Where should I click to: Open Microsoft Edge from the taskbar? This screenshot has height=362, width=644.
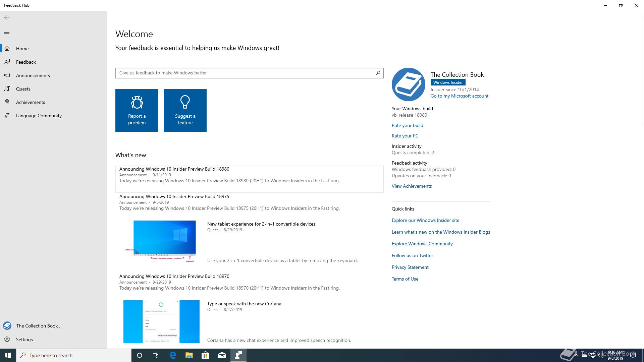pyautogui.click(x=173, y=355)
